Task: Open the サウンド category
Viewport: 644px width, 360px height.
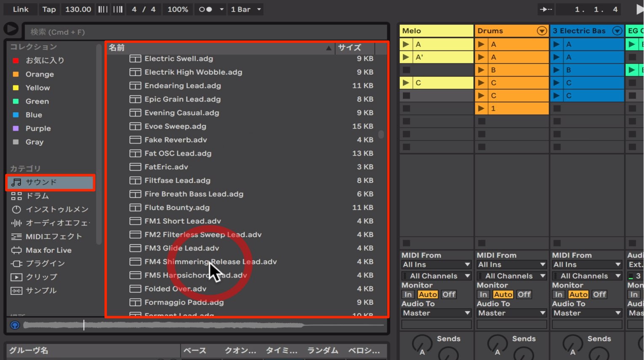Action: tap(51, 182)
